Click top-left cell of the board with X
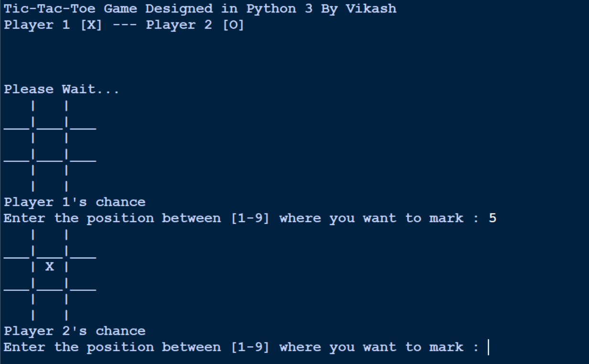The height and width of the screenshot is (364, 589). [x=17, y=239]
